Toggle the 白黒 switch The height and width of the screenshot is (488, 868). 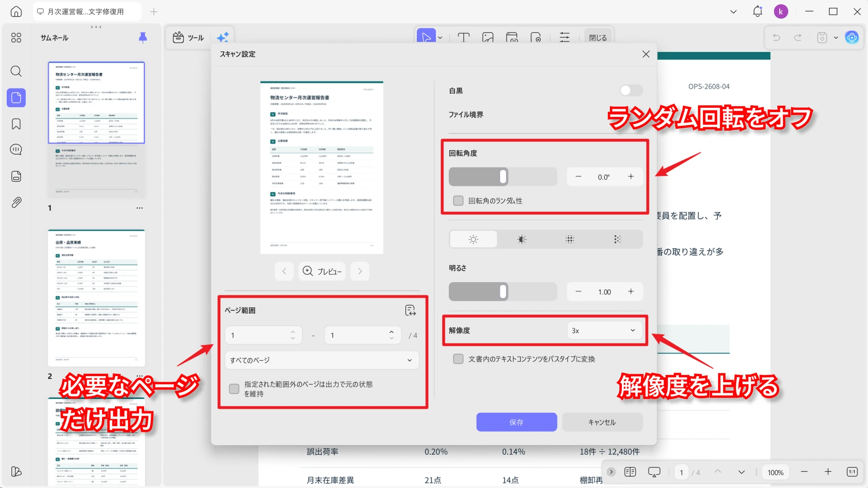click(x=631, y=90)
